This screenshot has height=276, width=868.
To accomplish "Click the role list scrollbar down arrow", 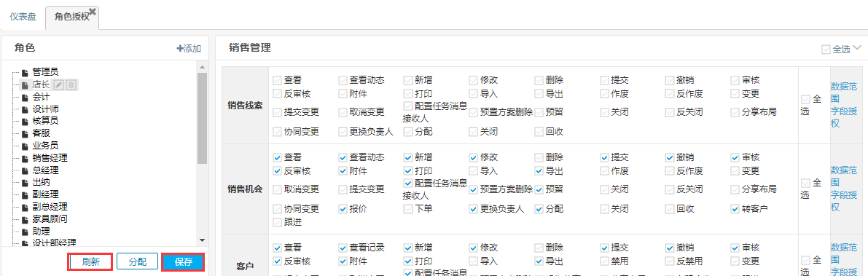I will click(201, 240).
